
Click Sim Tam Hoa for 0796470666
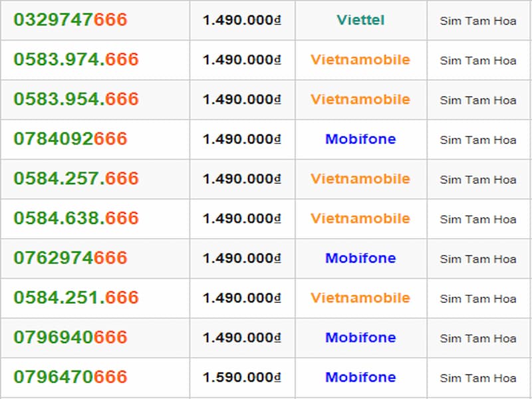[x=478, y=378]
